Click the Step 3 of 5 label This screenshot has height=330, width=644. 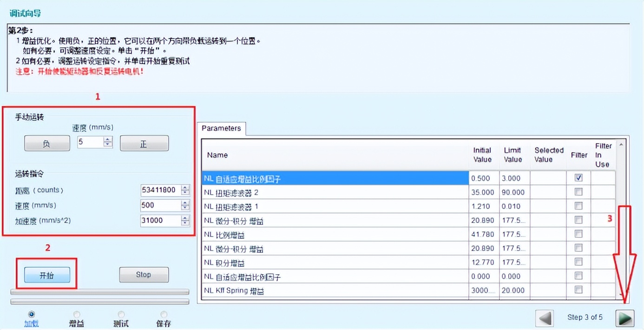coord(585,317)
